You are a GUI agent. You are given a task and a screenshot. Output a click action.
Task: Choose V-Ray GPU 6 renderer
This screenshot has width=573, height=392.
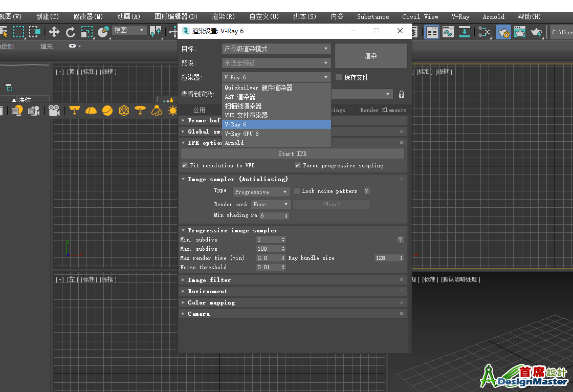(x=276, y=134)
